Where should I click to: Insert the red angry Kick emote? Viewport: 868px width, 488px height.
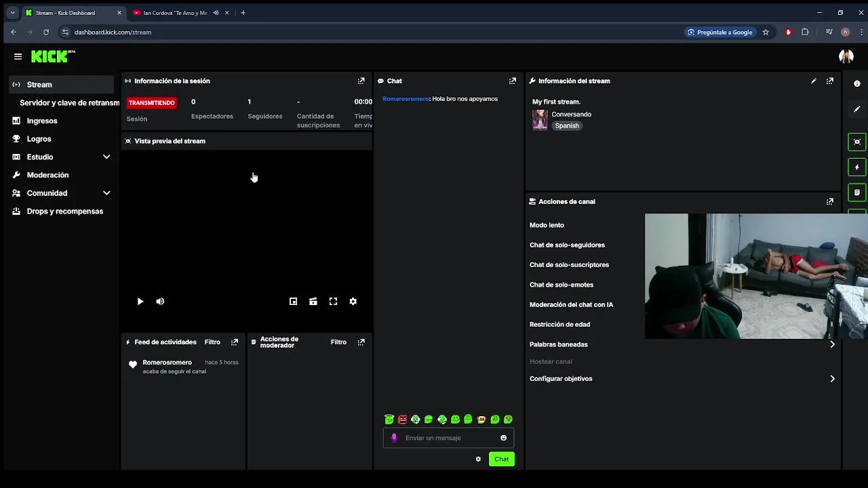[402, 420]
